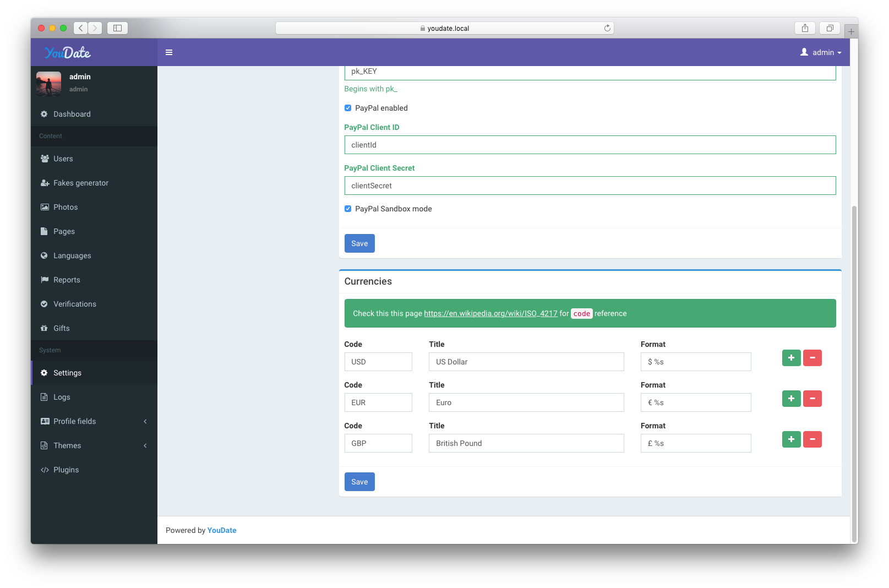Open Users in the sidebar
Viewport: 889px width, 588px height.
63,159
